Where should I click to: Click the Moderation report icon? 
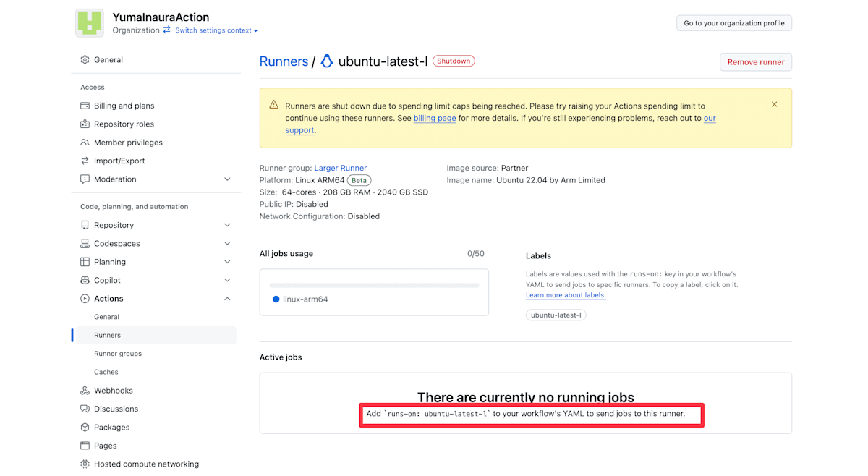[85, 179]
